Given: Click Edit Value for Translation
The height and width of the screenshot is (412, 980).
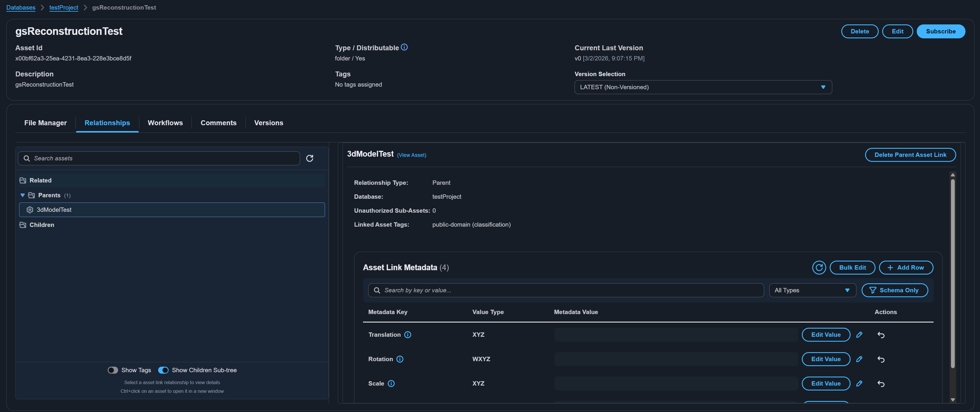Looking at the screenshot, I should (x=826, y=335).
